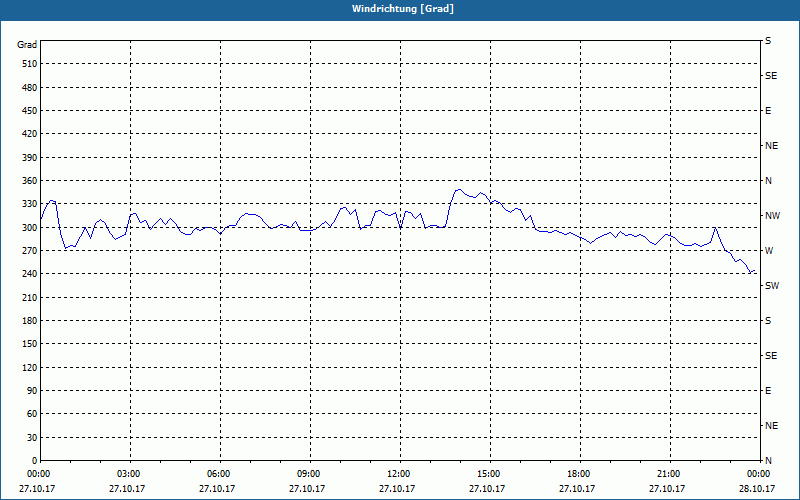Select the 150 y-axis value
The height and width of the screenshot is (500, 800).
30,344
